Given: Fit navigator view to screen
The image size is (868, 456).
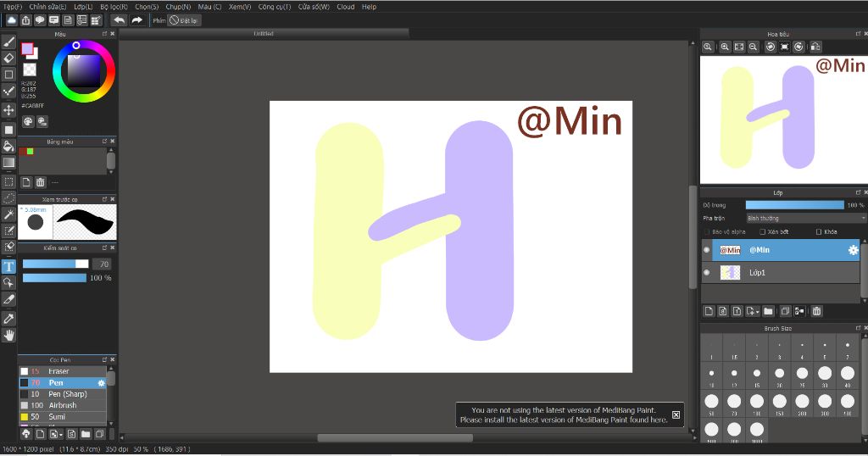Looking at the screenshot, I should 739,47.
